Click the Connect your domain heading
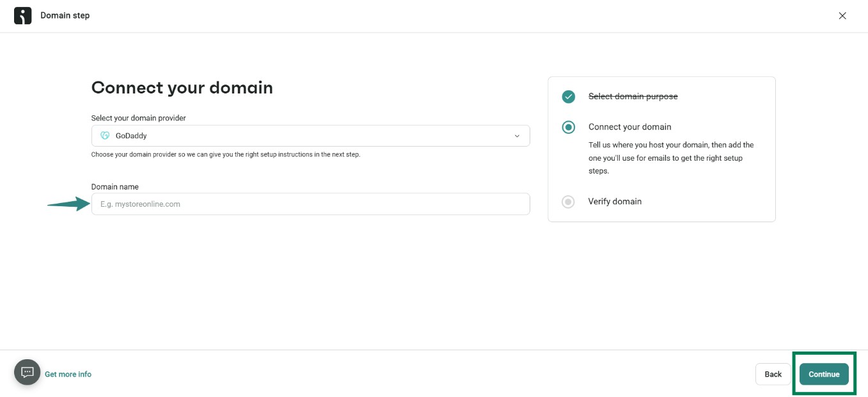 182,88
